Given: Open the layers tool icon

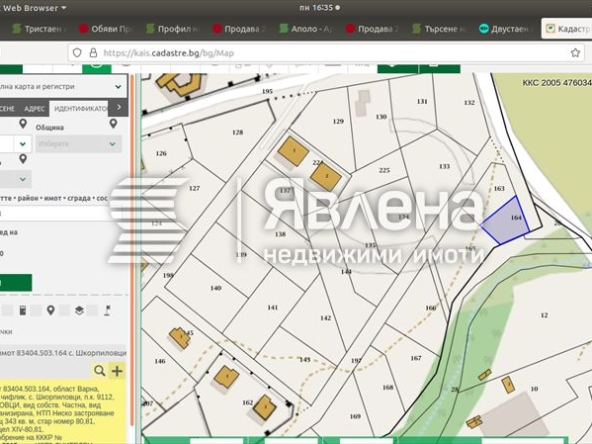Looking at the screenshot, I should (x=79, y=310).
